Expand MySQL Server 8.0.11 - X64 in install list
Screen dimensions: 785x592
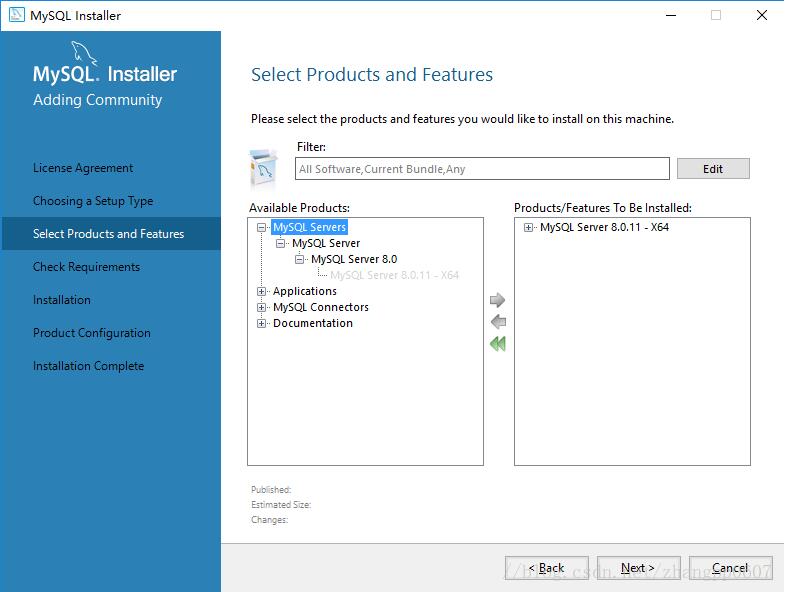click(x=529, y=228)
